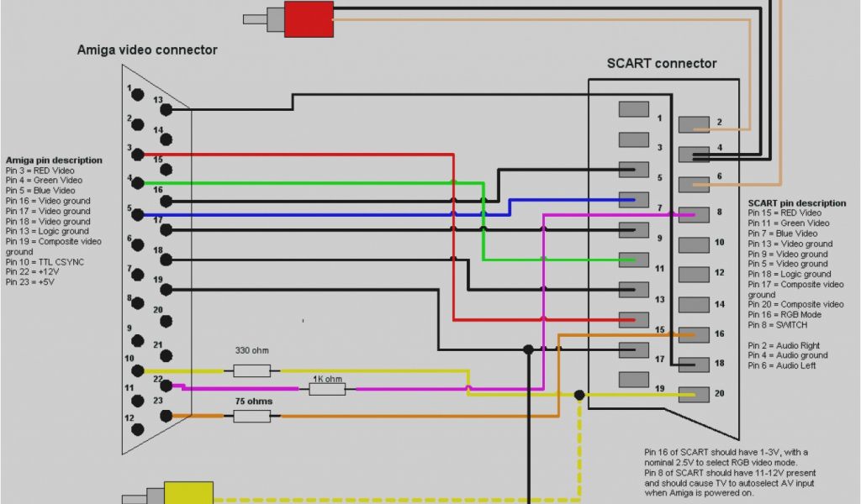Select the 1K ohm resistor symbol

tap(327, 389)
